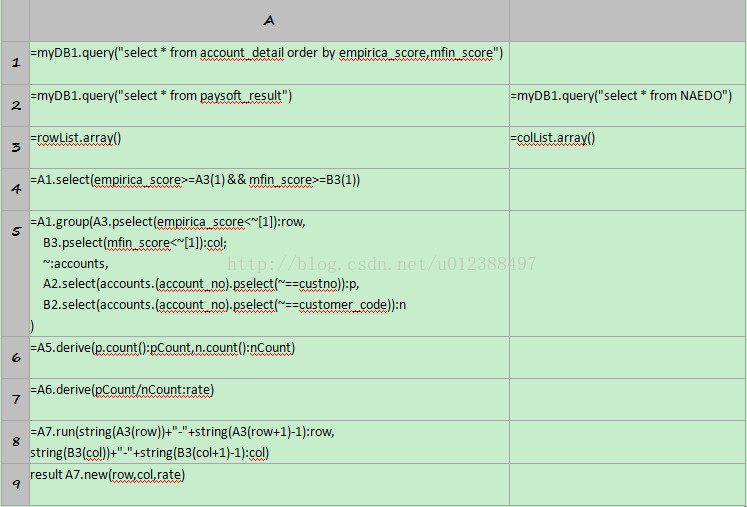This screenshot has height=507, width=747.
Task: Click empty cell B5 beside A1.group formula
Action: tap(627, 273)
